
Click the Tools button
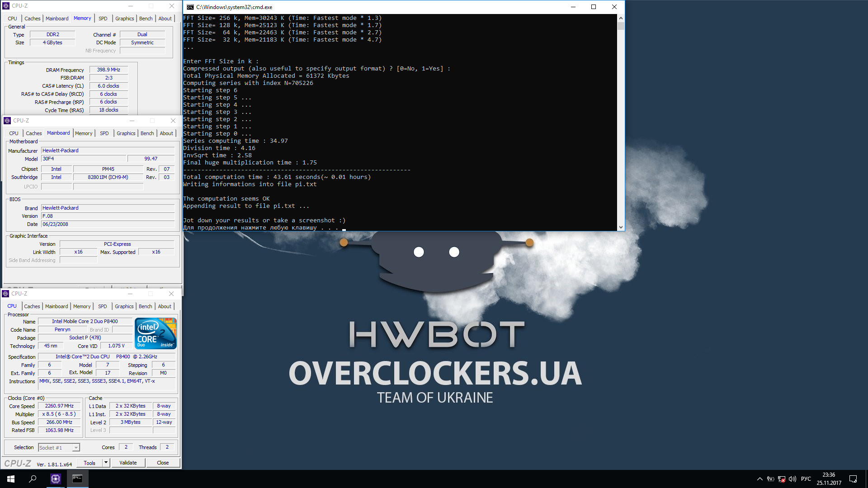tap(90, 463)
